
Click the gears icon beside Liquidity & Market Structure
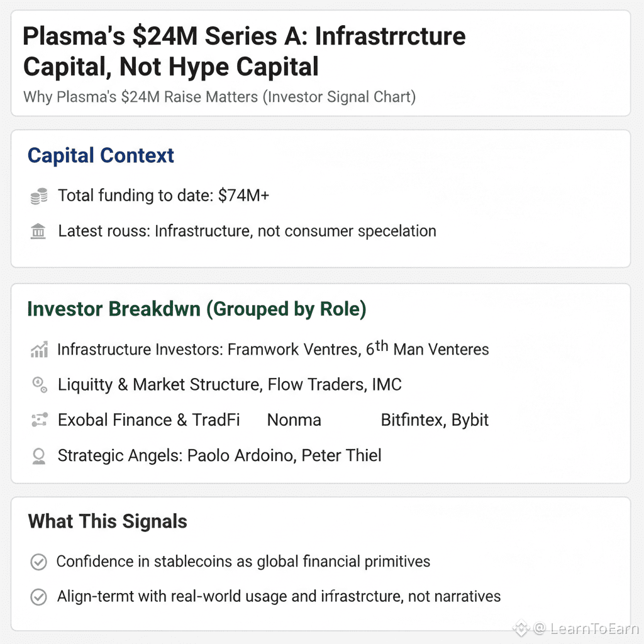[x=39, y=385]
